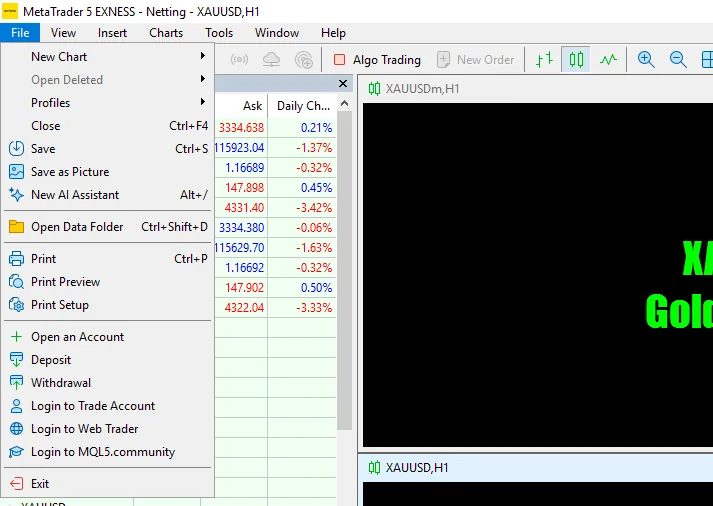This screenshot has width=713, height=506.
Task: Switch chart to candlestick view
Action: [x=576, y=60]
